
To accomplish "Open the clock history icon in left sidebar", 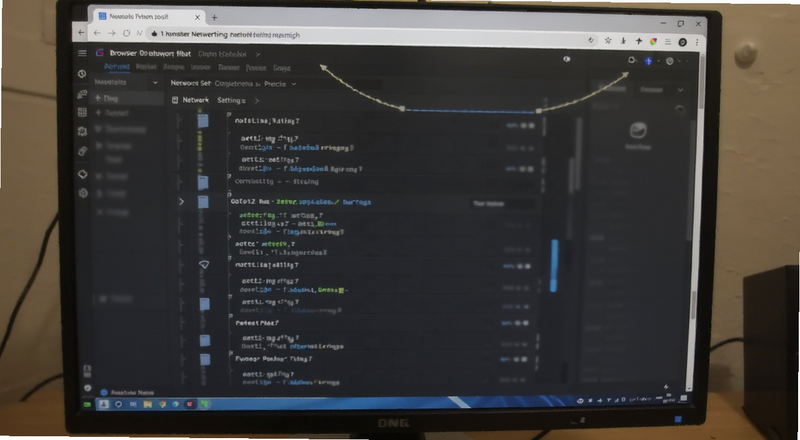I will click(82, 74).
